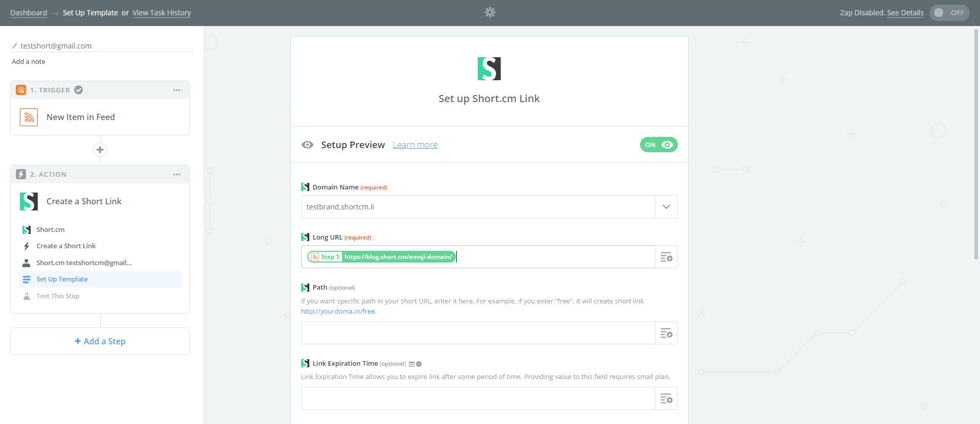Toggle the Zap ON/OFF switch
The height and width of the screenshot is (424, 980).
(949, 13)
